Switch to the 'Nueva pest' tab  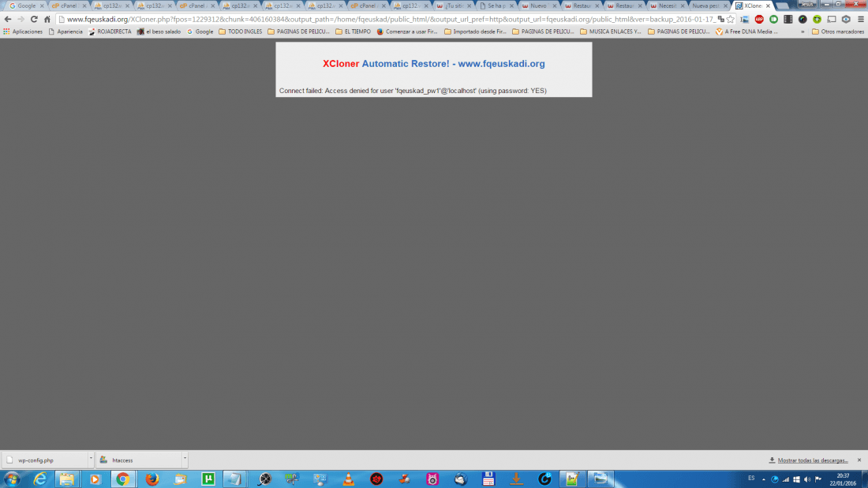[708, 6]
